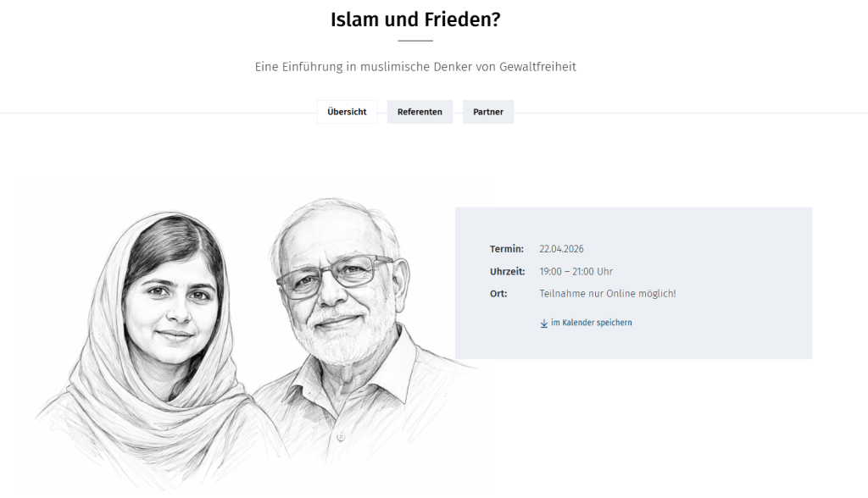This screenshot has width=868, height=498.
Task: Click 'Teilnahme nur Online möglich!' text
Action: [x=607, y=294]
